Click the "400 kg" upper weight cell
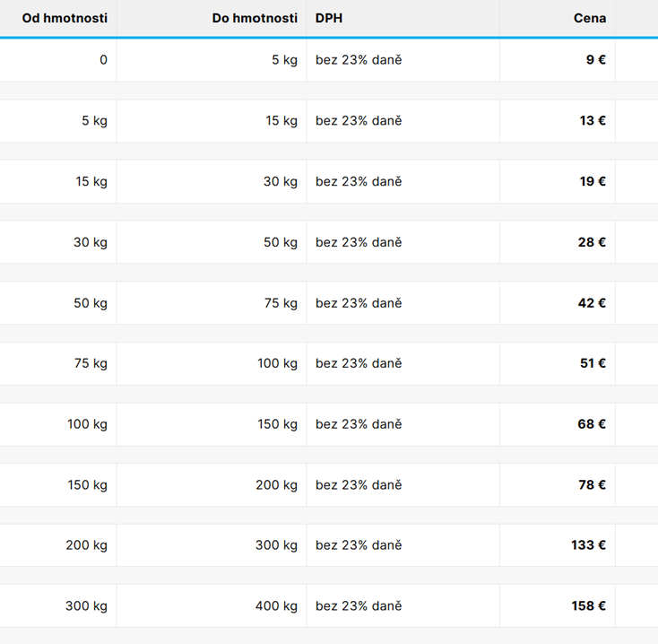Viewport: 658px width, 644px height. [x=276, y=606]
